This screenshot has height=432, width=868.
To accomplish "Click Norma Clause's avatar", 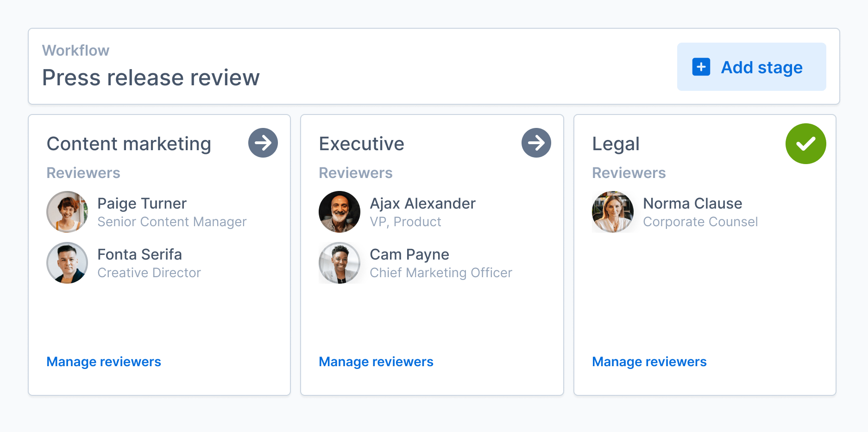I will click(613, 212).
